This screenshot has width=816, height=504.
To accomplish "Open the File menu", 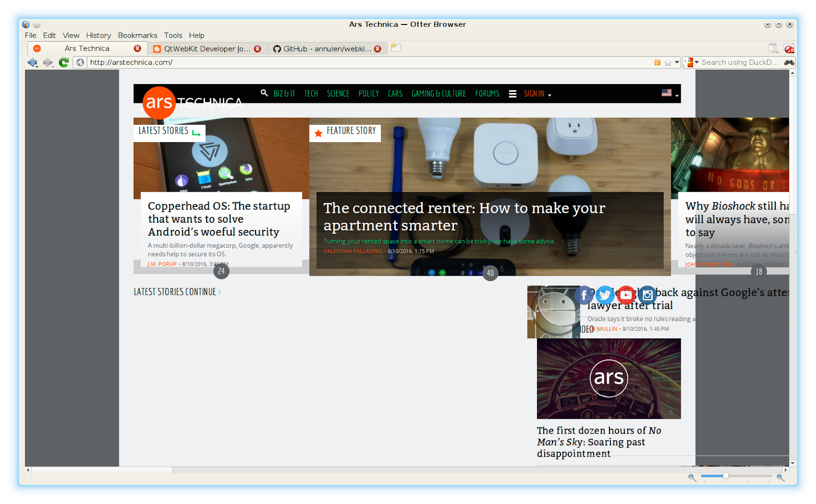I will point(31,35).
